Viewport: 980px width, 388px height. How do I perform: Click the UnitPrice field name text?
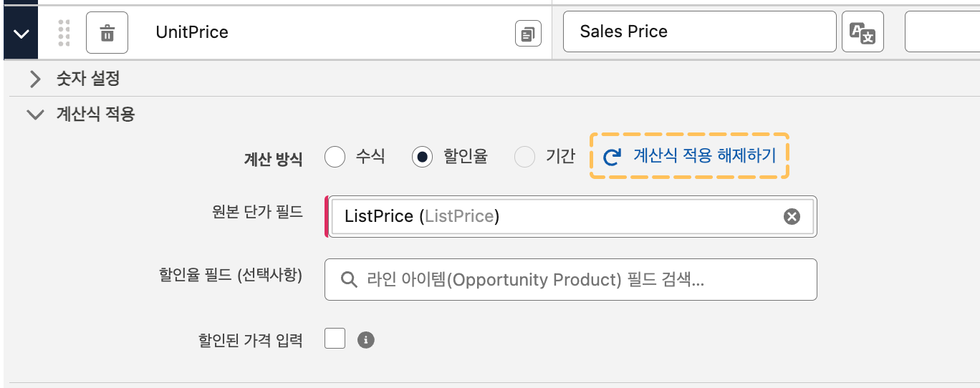(x=192, y=33)
